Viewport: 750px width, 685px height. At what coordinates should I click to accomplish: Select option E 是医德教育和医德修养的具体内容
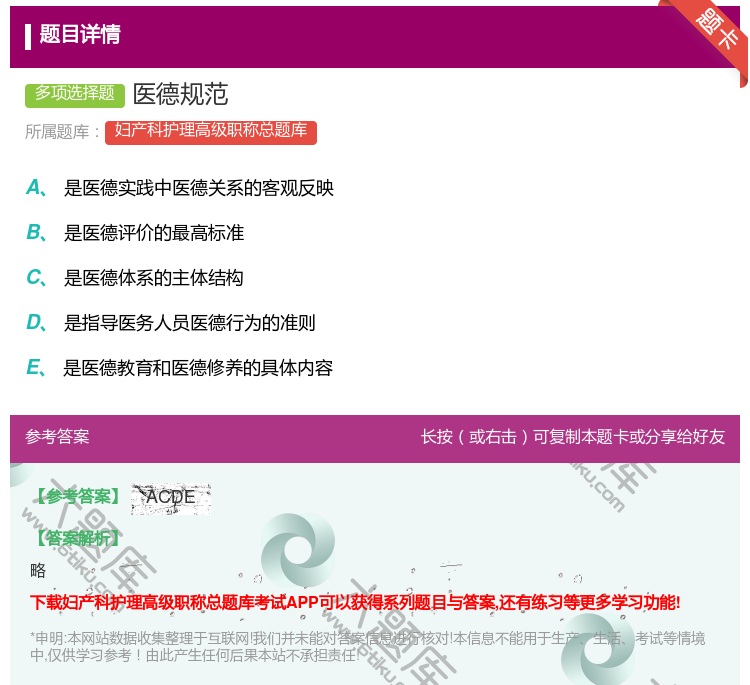click(x=179, y=368)
